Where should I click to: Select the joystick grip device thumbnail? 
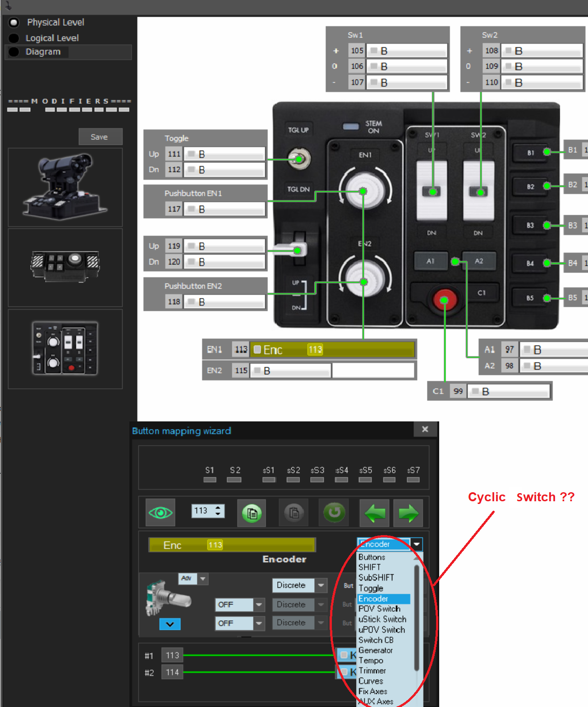pos(65,187)
